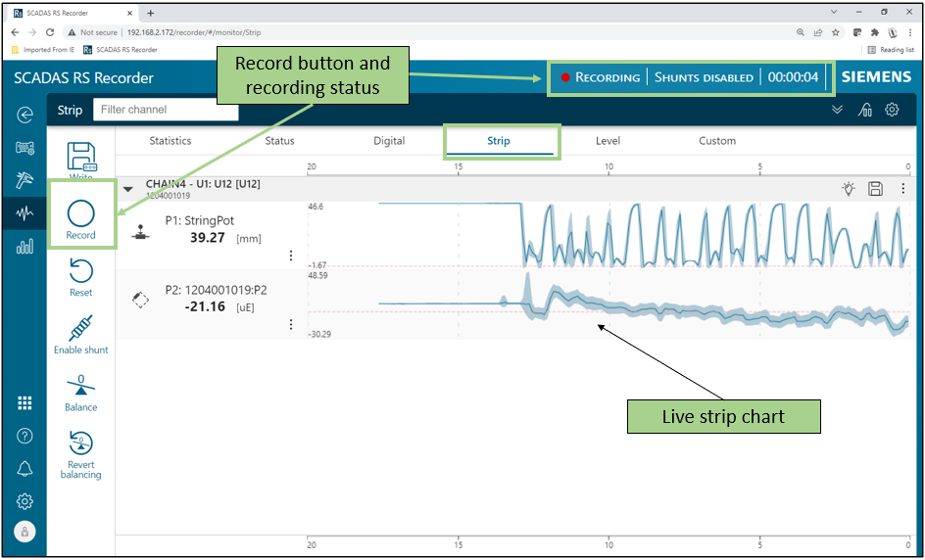Click Revert balancing icon
The image size is (925, 560).
tap(80, 443)
